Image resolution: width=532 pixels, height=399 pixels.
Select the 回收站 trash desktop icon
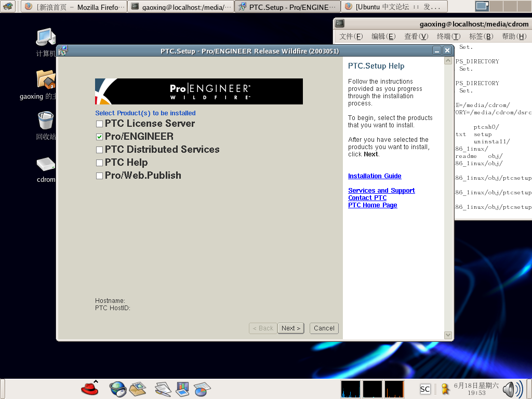click(46, 126)
